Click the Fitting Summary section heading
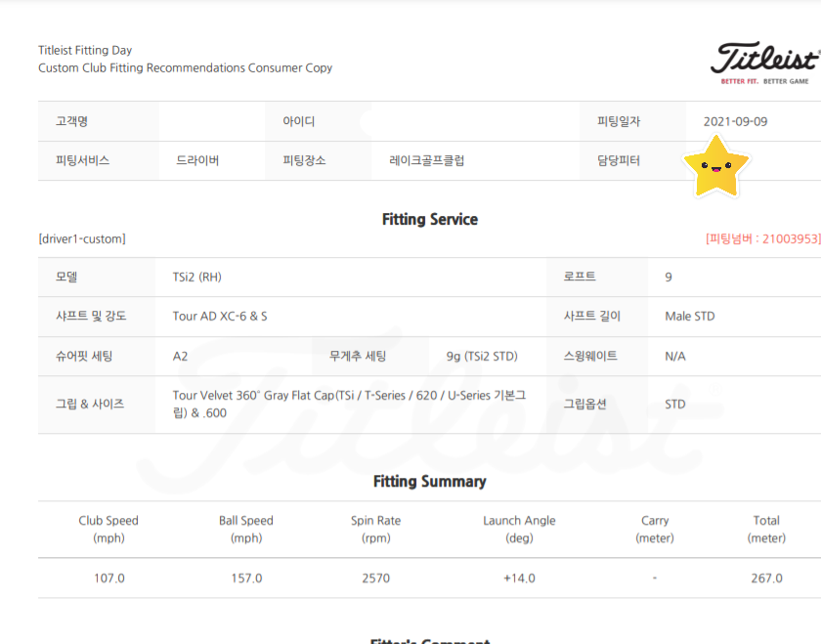The width and height of the screenshot is (821, 644). [x=430, y=482]
